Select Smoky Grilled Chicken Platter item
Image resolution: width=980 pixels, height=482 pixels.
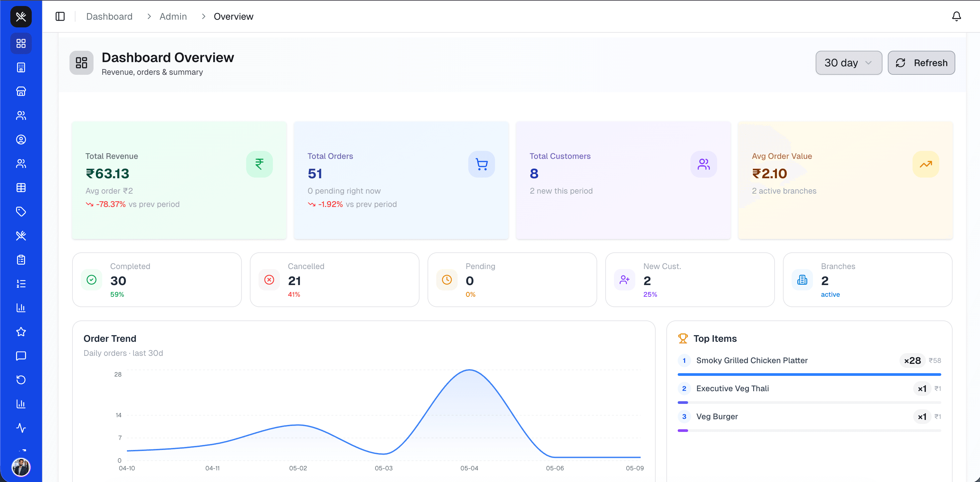pyautogui.click(x=752, y=360)
